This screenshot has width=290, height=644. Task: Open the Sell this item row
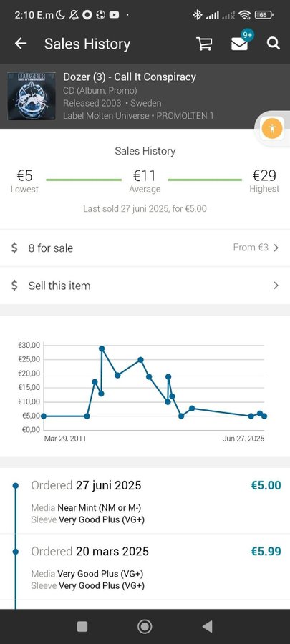pos(145,286)
